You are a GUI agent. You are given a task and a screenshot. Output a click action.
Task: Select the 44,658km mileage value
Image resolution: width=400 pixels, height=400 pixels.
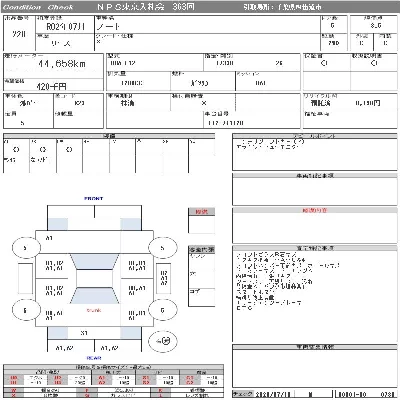pos(62,64)
